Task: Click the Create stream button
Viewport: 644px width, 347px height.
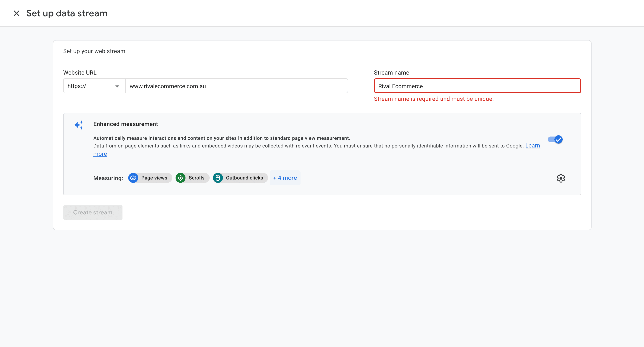Action: [93, 212]
